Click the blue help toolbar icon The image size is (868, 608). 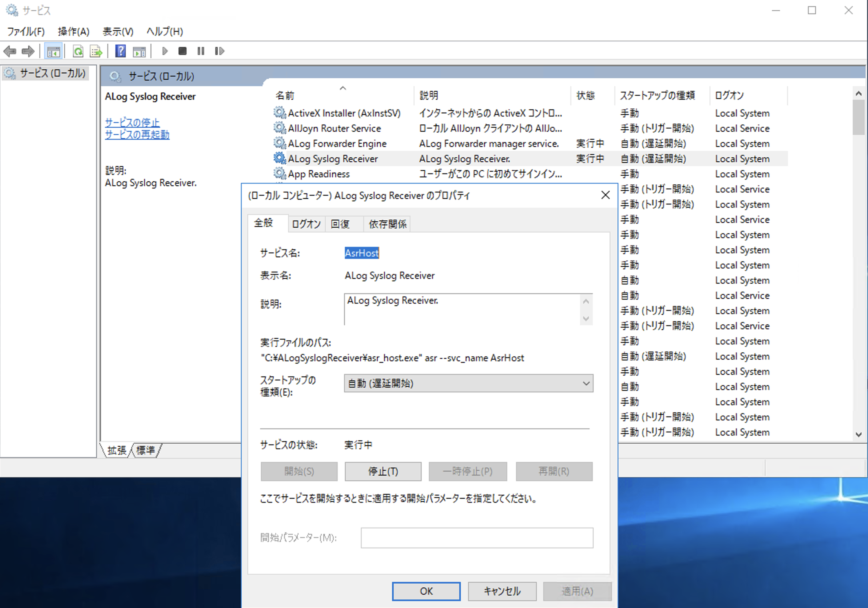[x=120, y=51]
